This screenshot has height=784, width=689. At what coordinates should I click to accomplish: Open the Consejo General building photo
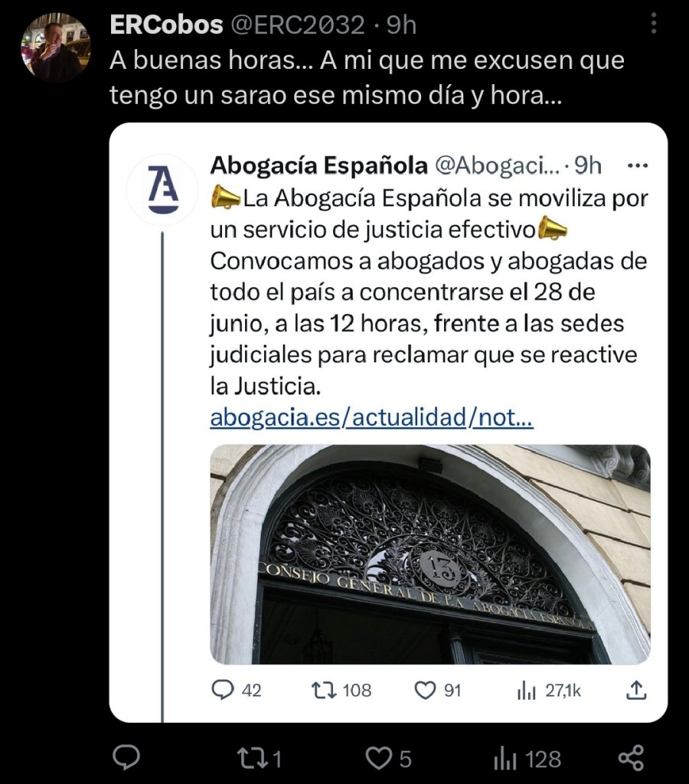tap(430, 554)
